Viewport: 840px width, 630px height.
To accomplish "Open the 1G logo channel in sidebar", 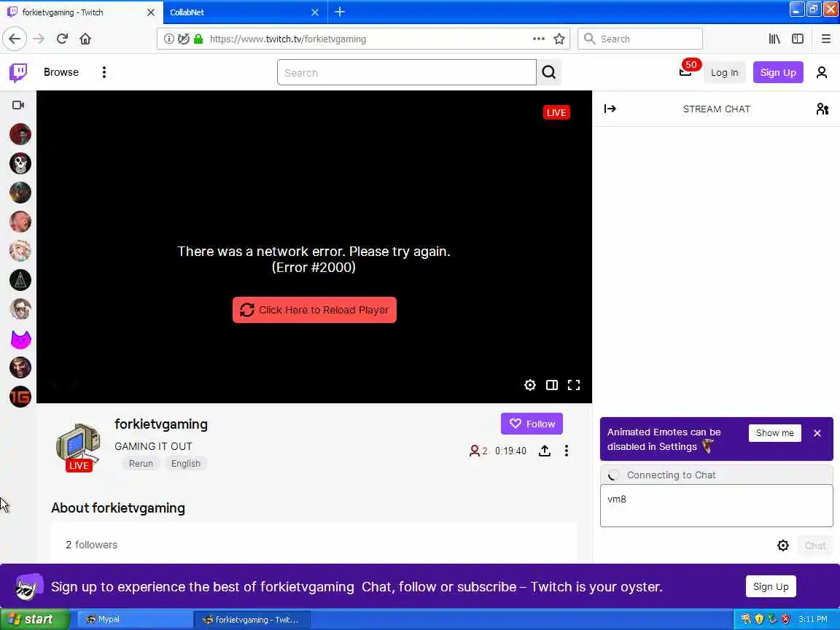I will point(20,397).
